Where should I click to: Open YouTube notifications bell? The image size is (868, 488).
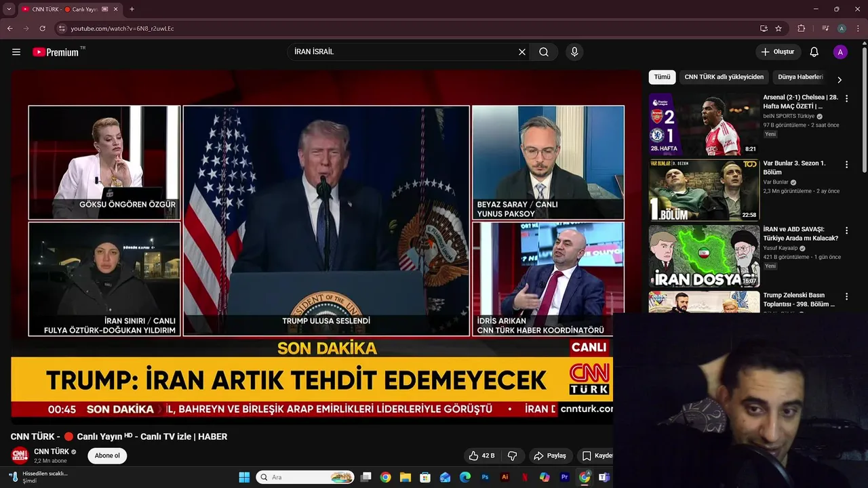tap(814, 52)
